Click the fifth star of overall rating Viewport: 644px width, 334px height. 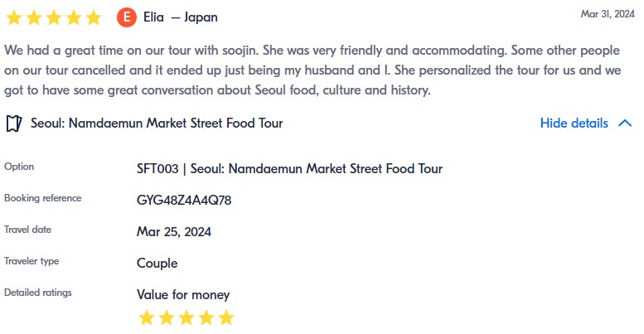coord(94,17)
